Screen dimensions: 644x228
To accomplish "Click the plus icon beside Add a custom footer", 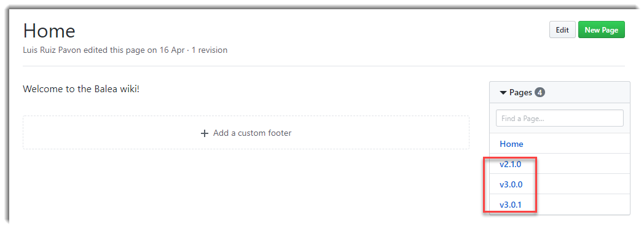I will (204, 133).
